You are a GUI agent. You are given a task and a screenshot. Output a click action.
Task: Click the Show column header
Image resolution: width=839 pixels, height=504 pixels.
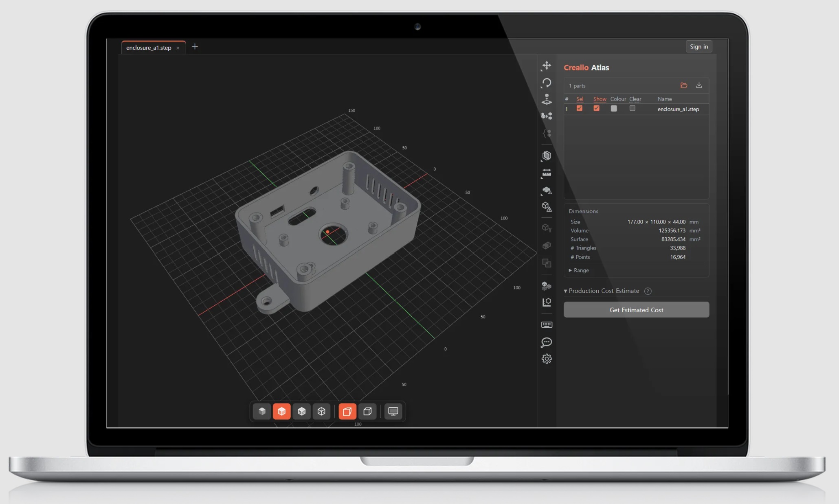tap(600, 99)
